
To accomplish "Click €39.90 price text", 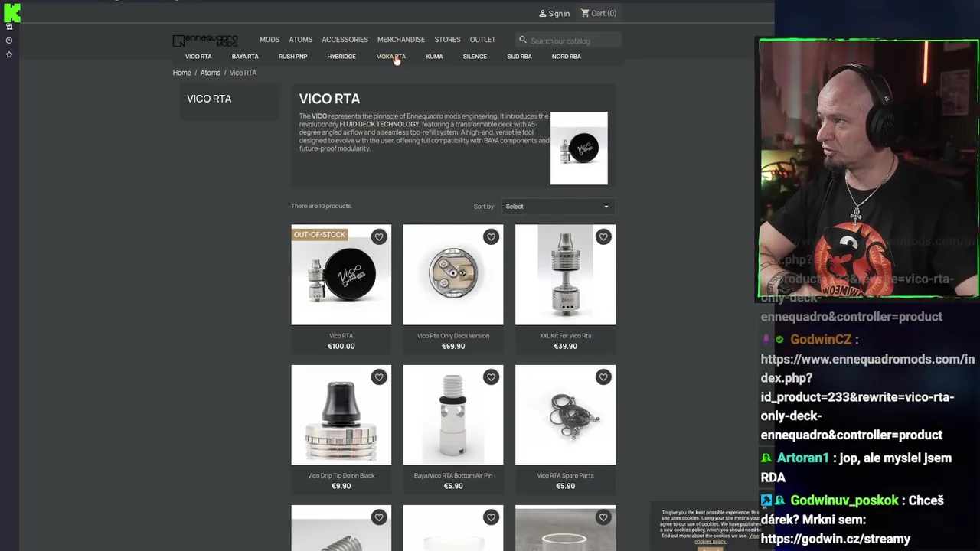I will [x=565, y=347].
